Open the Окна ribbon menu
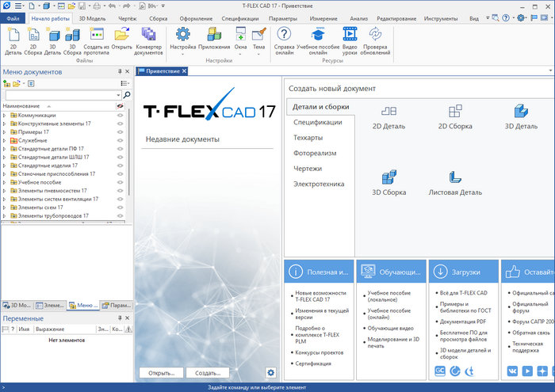 tap(240, 41)
